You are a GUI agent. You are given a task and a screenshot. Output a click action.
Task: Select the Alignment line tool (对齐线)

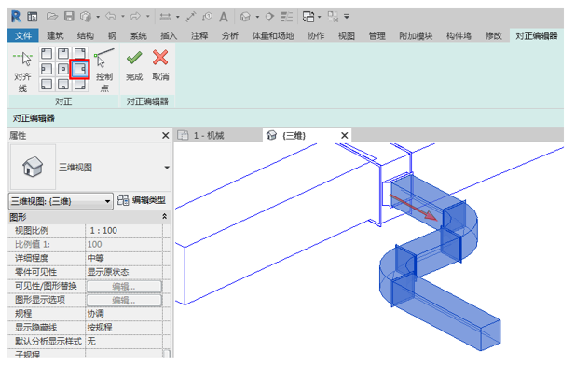[22, 72]
